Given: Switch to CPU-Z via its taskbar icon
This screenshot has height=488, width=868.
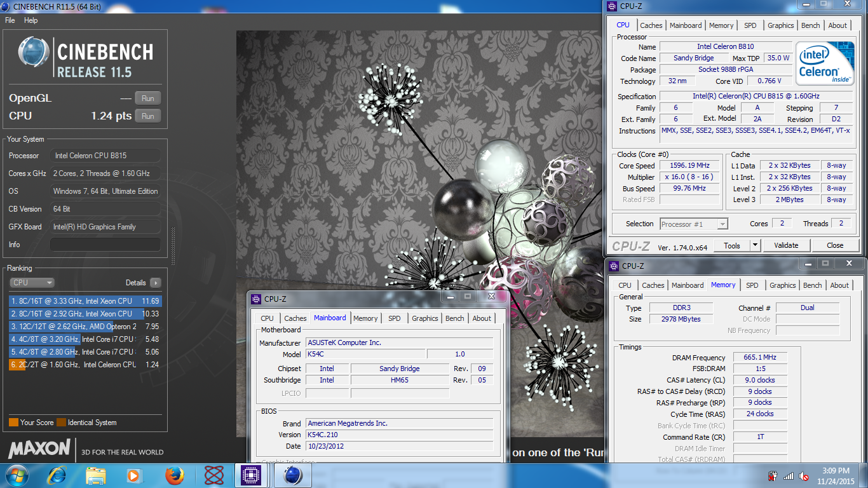Looking at the screenshot, I should (x=252, y=475).
